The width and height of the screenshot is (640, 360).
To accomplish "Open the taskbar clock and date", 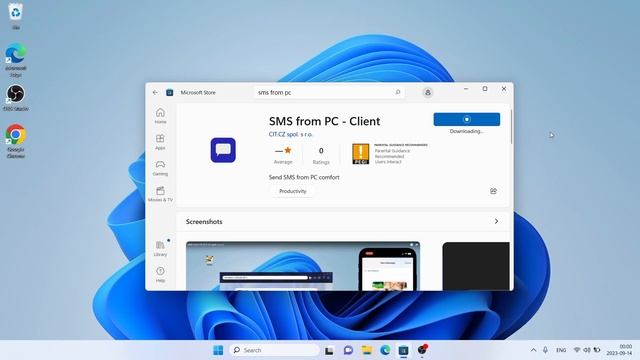I will [619, 350].
